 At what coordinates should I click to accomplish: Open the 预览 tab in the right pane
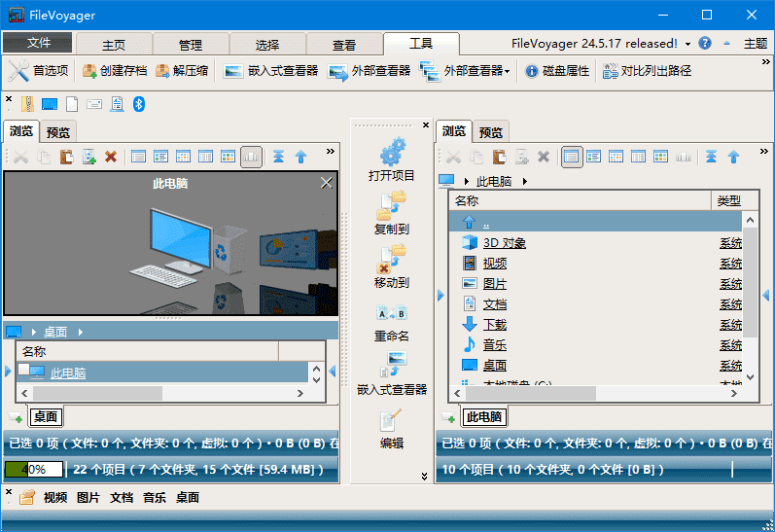(491, 132)
